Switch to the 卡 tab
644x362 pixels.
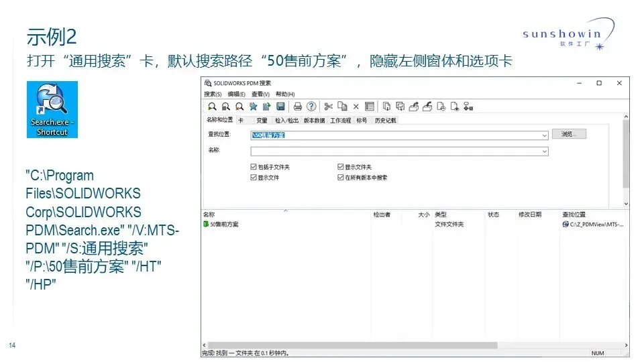(241, 120)
